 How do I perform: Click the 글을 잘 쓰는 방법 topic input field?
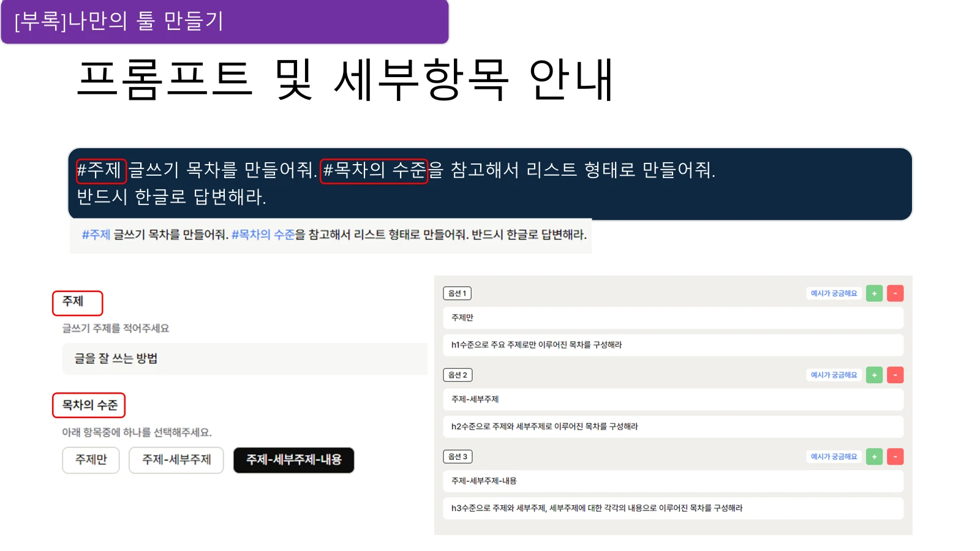244,358
